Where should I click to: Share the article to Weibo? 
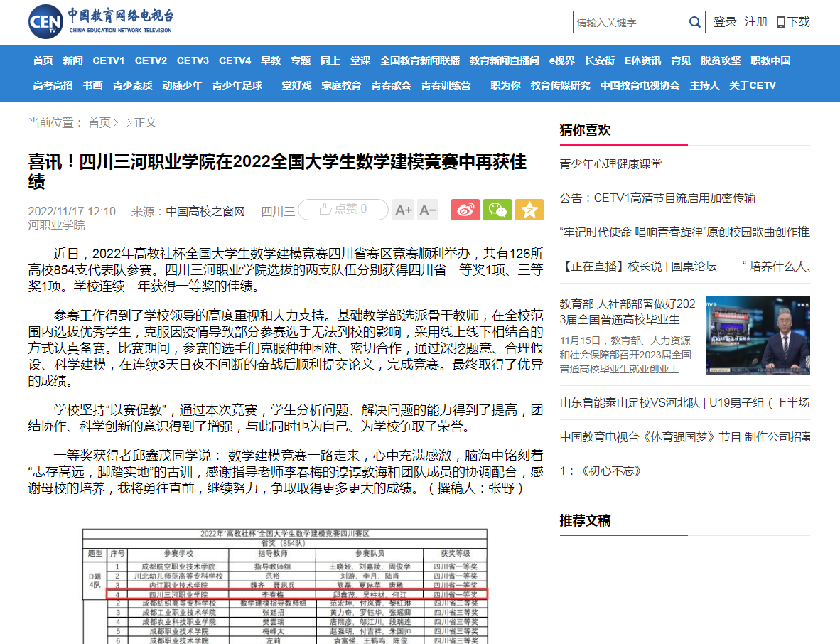point(465,210)
